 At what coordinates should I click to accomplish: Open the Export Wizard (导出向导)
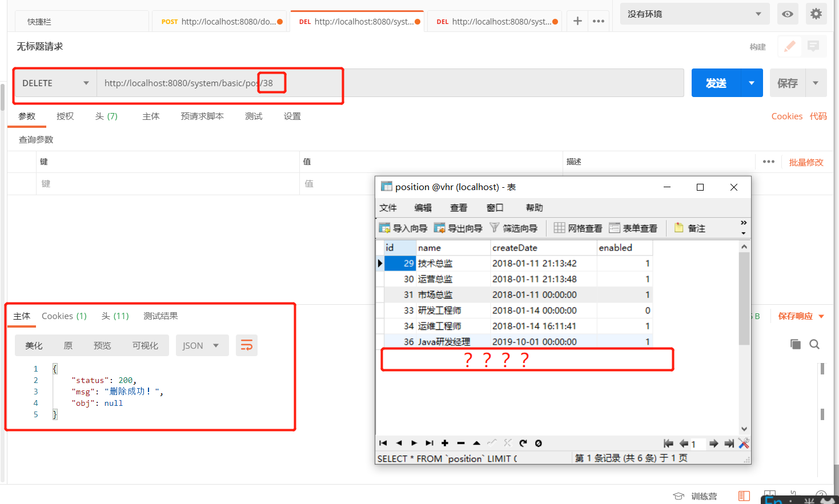(x=458, y=228)
